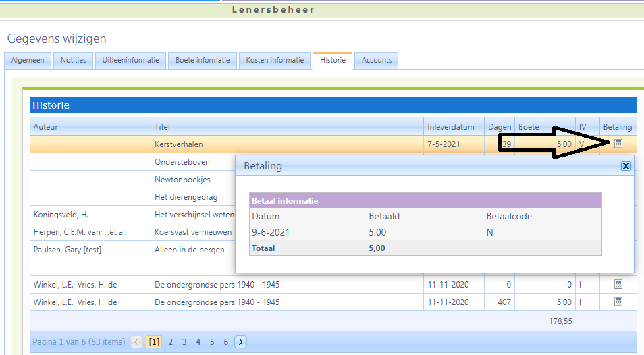
Task: Jump to page 6 in pagination
Action: pyautogui.click(x=225, y=342)
